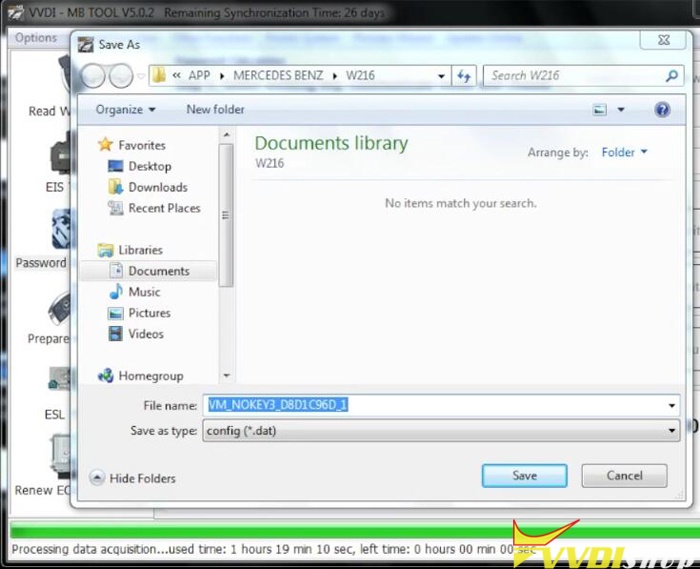Image resolution: width=700 pixels, height=569 pixels.
Task: Select Recent Places in navigation pane
Action: coord(164,208)
